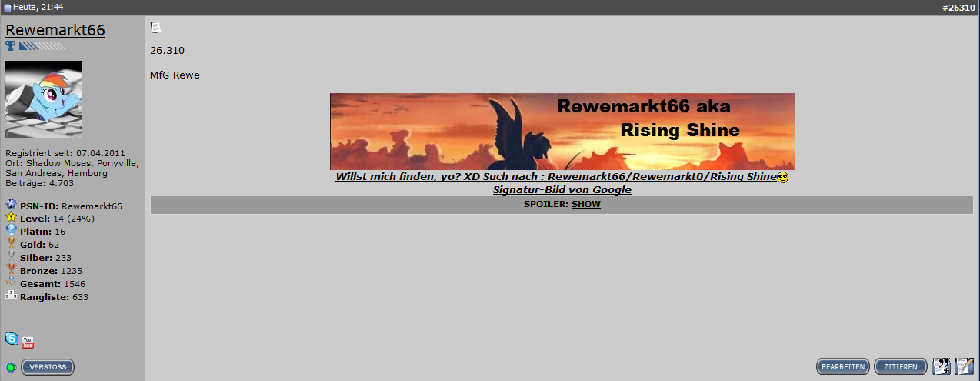Screen dimensions: 980x381
Task: Click the sunglasses smiley in signature
Action: click(x=783, y=178)
